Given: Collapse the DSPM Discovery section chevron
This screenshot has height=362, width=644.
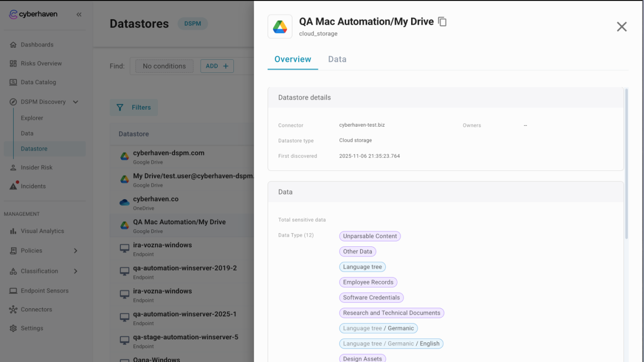Looking at the screenshot, I should (75, 102).
